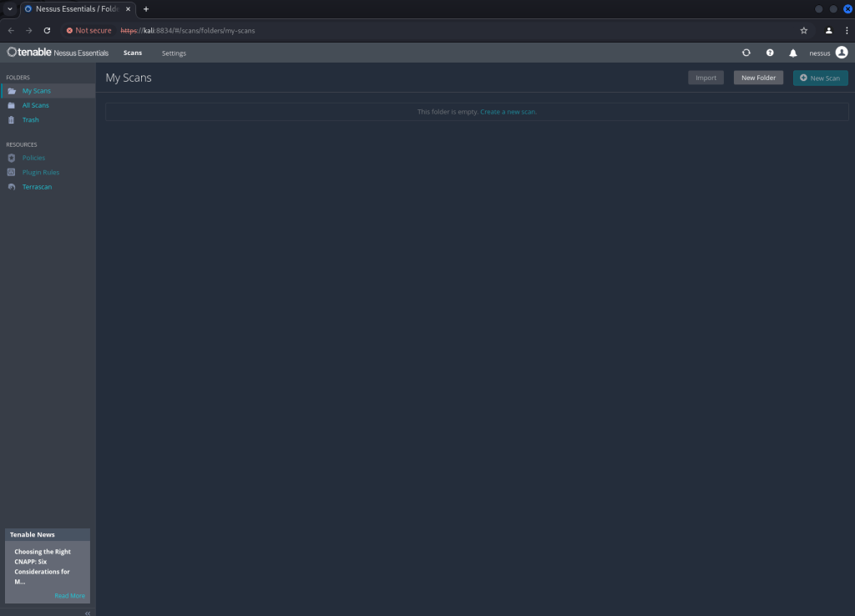Select the Scans tab in header
This screenshot has width=855, height=616.
(133, 53)
